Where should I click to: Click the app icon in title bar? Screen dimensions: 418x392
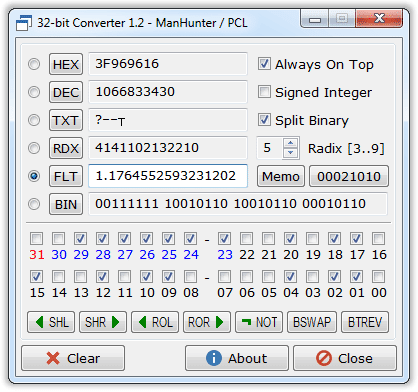pyautogui.click(x=24, y=23)
